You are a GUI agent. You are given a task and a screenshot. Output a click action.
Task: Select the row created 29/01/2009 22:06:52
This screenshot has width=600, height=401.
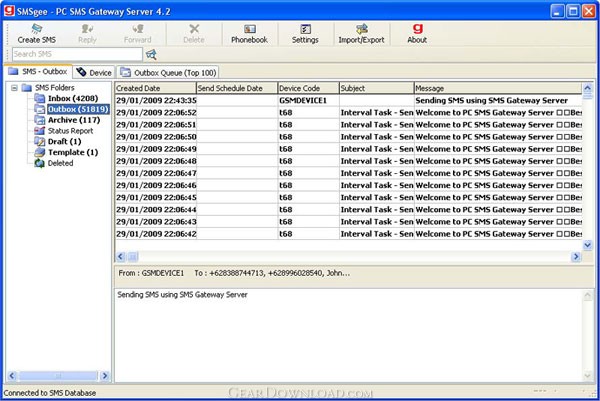pyautogui.click(x=348, y=112)
